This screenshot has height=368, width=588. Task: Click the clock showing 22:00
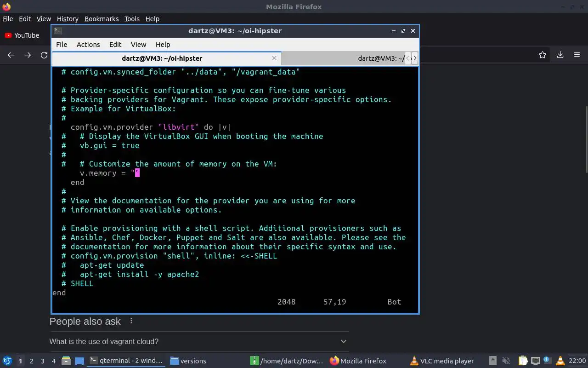[x=577, y=361]
